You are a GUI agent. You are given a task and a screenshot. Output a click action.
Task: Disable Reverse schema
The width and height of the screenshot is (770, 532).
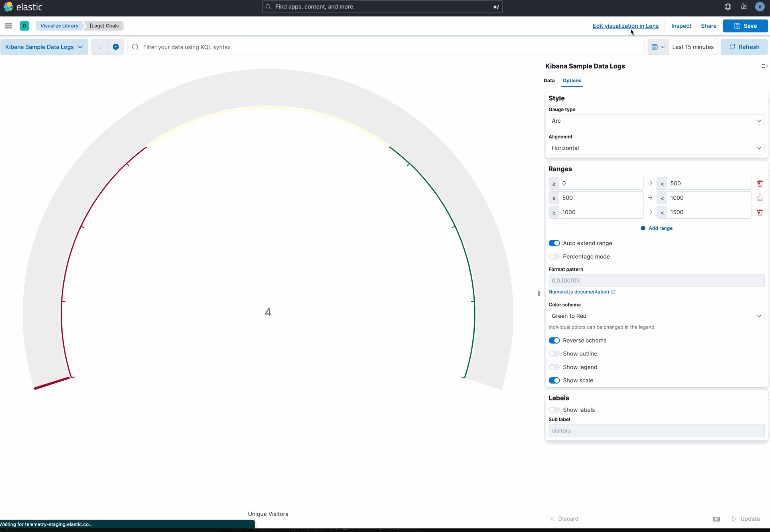[x=554, y=340]
